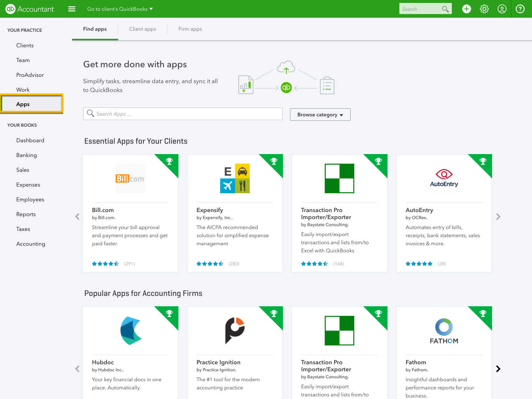
Task: Click the plus create new icon
Action: tap(467, 9)
